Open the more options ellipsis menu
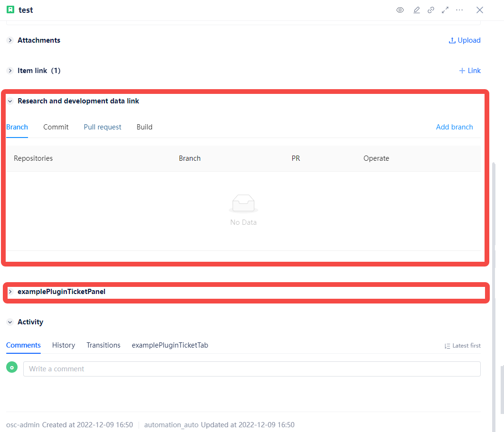504x432 pixels. [x=459, y=10]
